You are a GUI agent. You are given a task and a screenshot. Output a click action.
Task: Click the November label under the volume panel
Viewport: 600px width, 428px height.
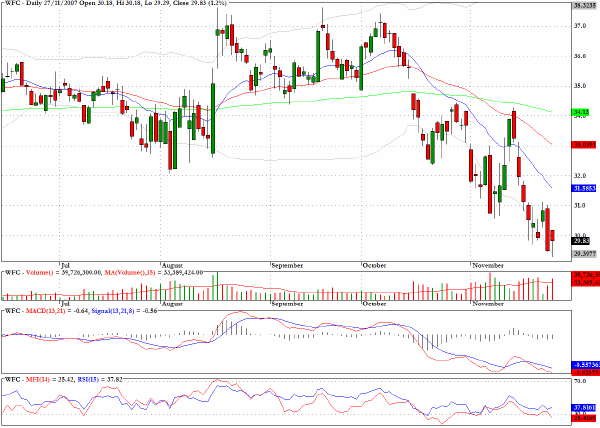(488, 304)
